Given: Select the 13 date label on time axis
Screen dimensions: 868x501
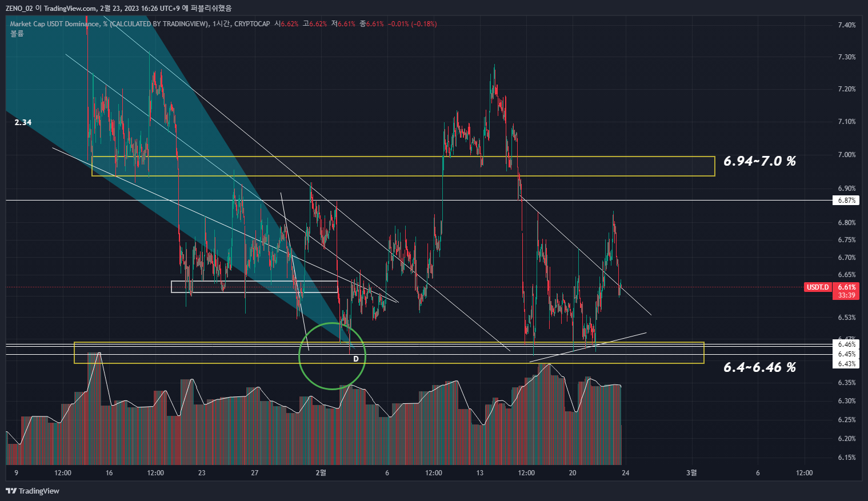Looking at the screenshot, I should (x=480, y=473).
